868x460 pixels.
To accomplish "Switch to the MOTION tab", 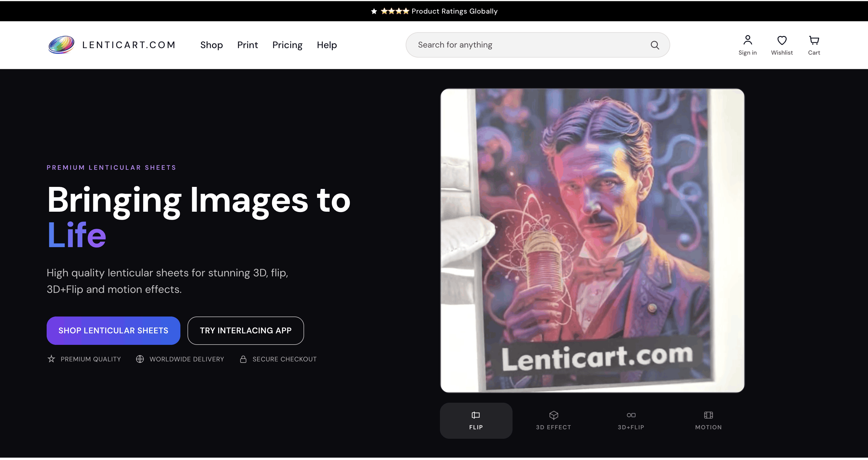I will tap(708, 420).
